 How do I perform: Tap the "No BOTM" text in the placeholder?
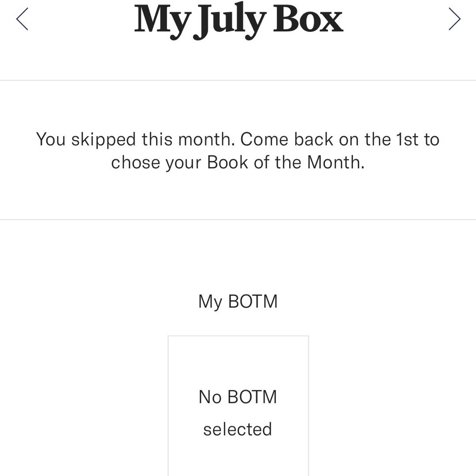(238, 397)
